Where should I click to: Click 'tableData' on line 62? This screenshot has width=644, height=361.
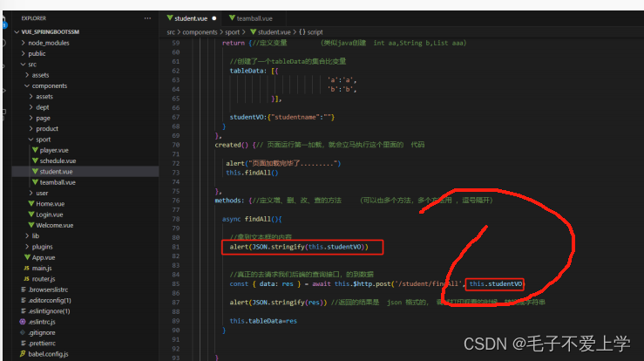pos(247,71)
